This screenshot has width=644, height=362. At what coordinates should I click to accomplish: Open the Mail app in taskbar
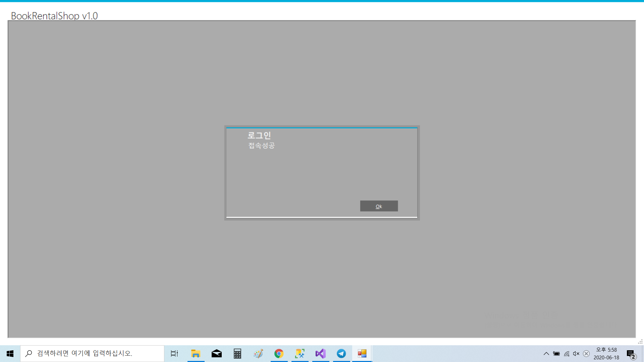coord(216,354)
